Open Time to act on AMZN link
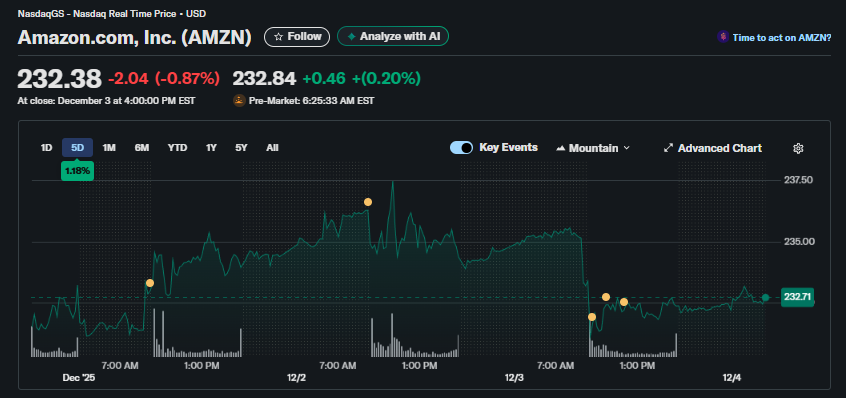 click(781, 37)
